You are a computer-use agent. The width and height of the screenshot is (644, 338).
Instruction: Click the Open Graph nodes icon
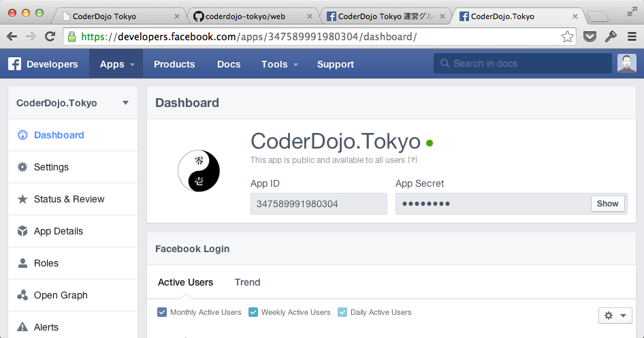pyautogui.click(x=22, y=295)
